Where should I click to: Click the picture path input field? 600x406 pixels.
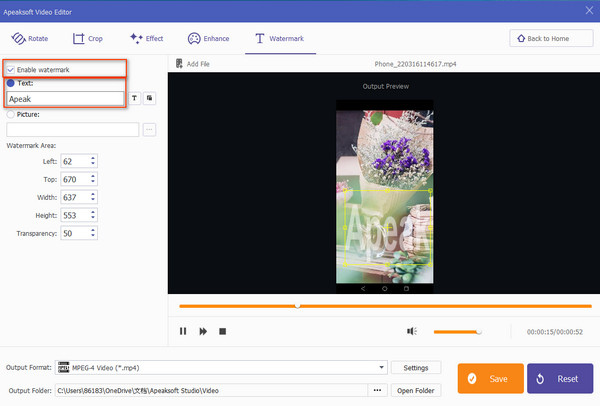point(72,130)
